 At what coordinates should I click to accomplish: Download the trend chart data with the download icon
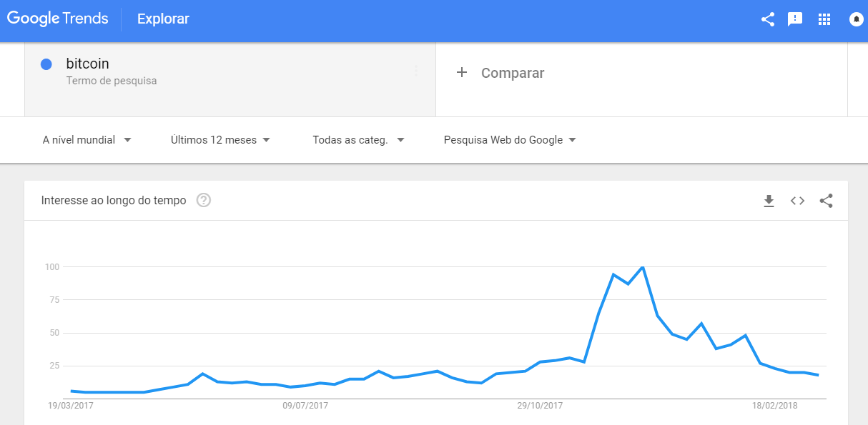[769, 201]
